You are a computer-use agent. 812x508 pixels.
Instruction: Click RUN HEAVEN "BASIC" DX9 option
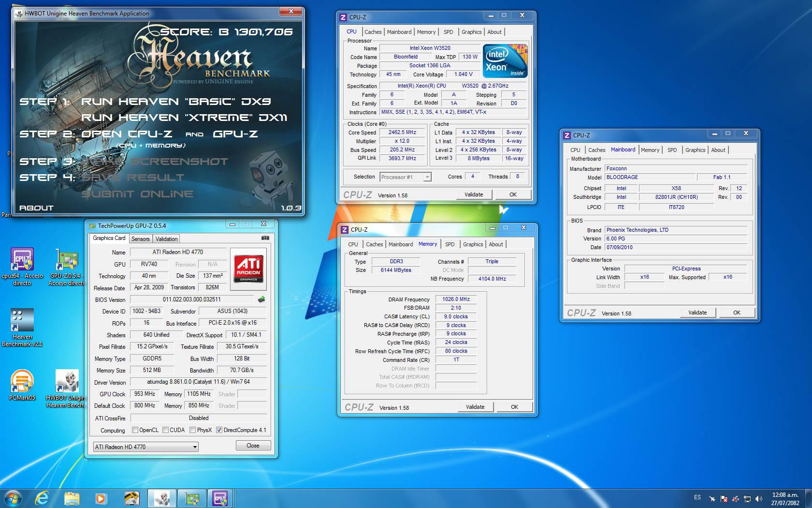pos(176,102)
